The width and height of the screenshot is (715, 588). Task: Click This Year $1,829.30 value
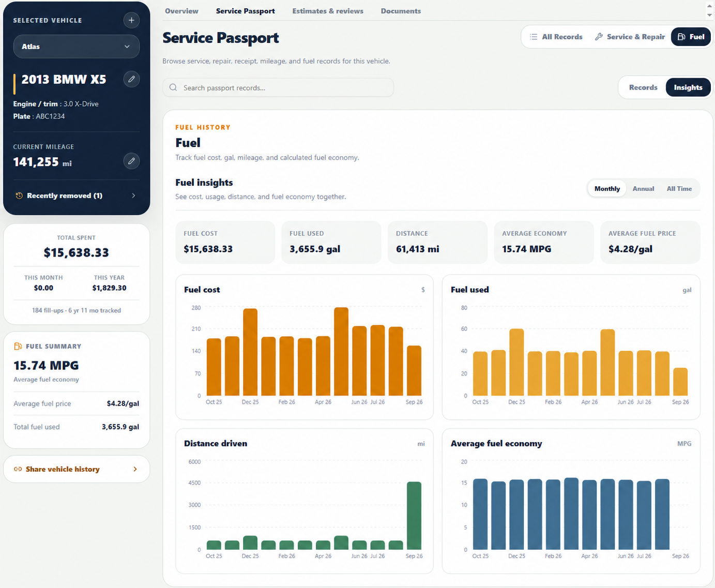[x=109, y=288]
